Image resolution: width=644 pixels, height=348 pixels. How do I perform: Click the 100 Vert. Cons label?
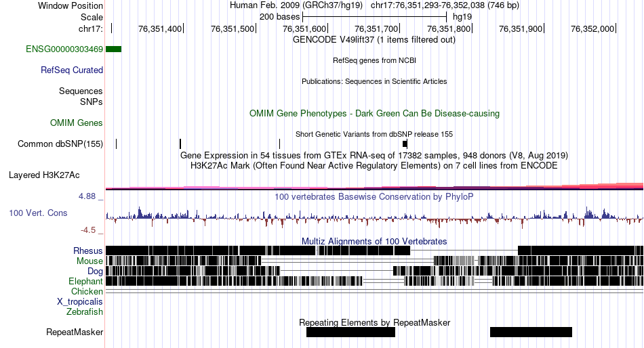coord(38,213)
